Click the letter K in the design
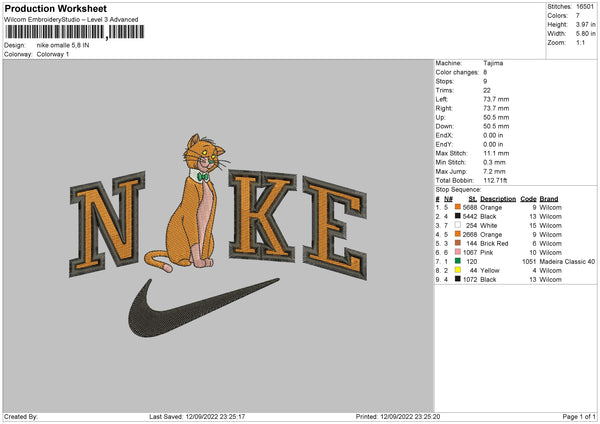Image resolution: width=600 pixels, height=424 pixels. (262, 216)
